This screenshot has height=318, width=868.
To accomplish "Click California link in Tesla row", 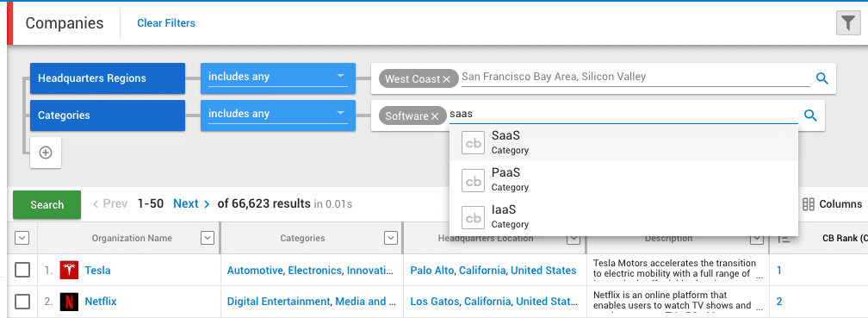I will 482,271.
